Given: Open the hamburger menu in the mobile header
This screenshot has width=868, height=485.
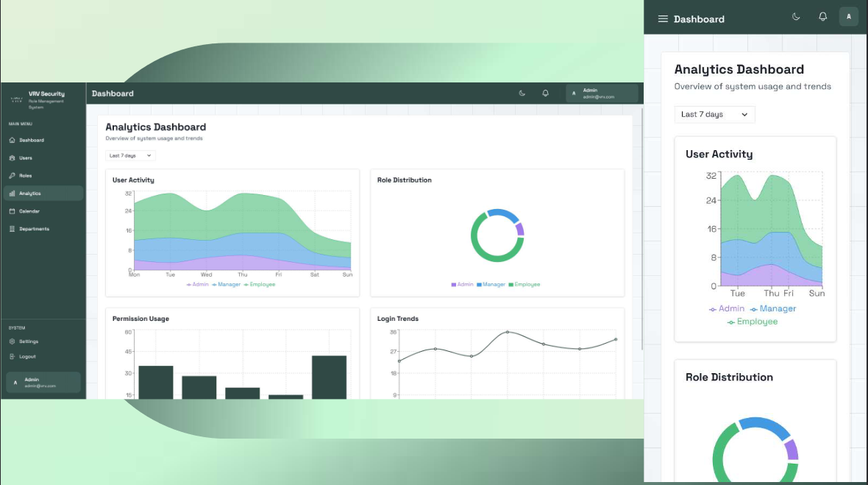Looking at the screenshot, I should [x=663, y=18].
